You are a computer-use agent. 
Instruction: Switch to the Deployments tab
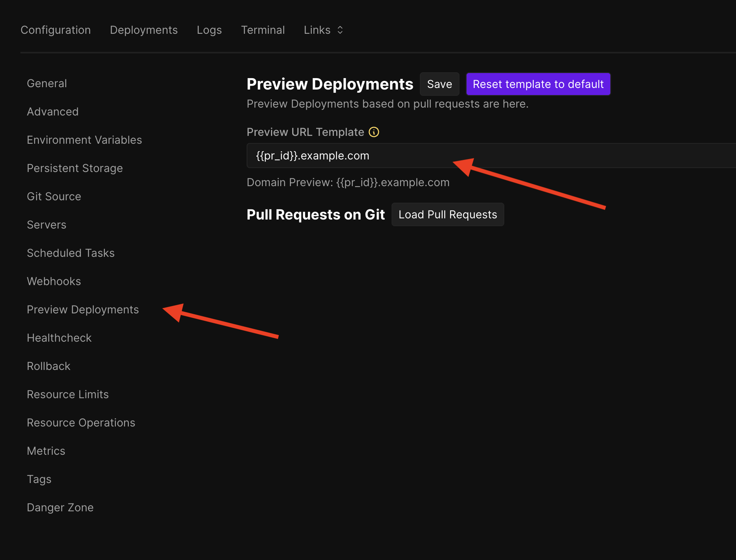pyautogui.click(x=144, y=30)
